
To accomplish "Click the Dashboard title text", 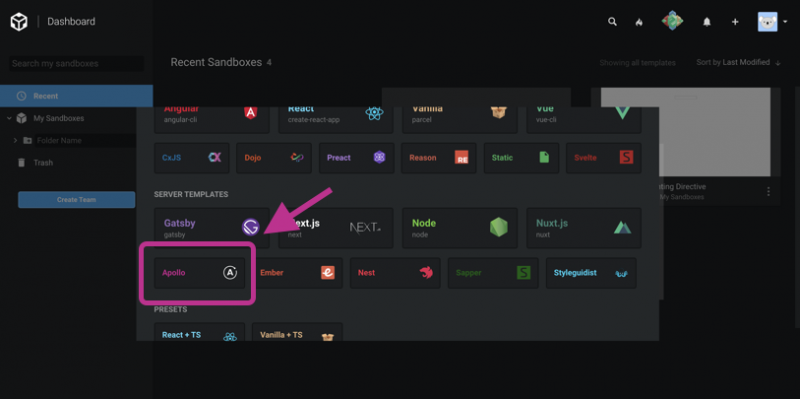I will pos(71,22).
